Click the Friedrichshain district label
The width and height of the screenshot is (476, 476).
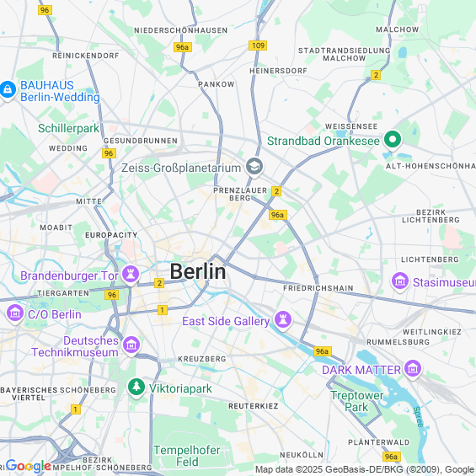point(318,288)
